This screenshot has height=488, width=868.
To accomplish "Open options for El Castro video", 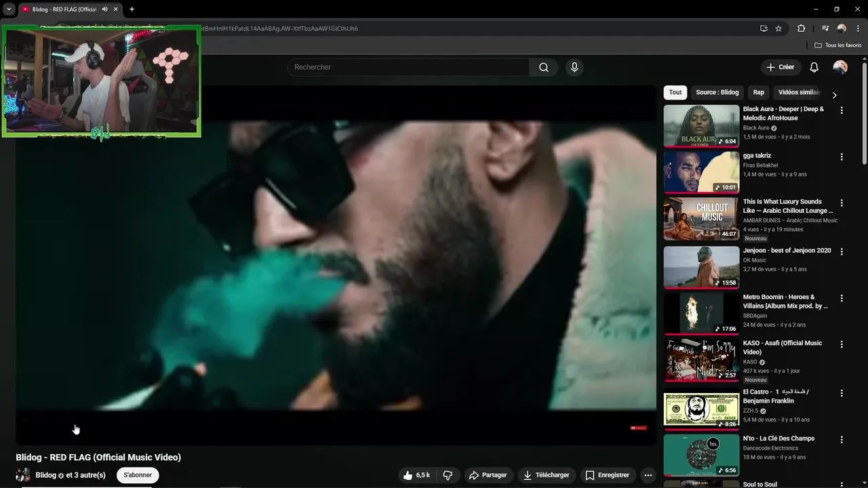I will click(842, 393).
